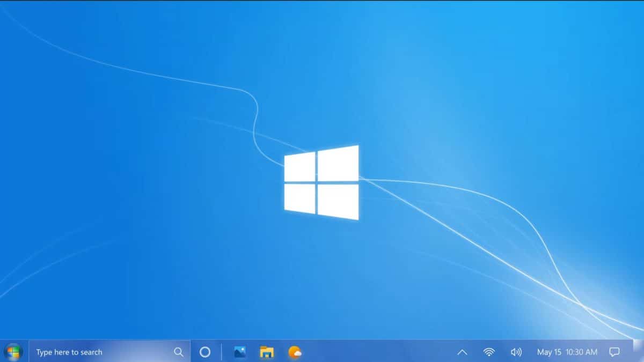This screenshot has width=644, height=362.
Task: Toggle Wi-Fi from the network flyout
Action: (x=489, y=352)
